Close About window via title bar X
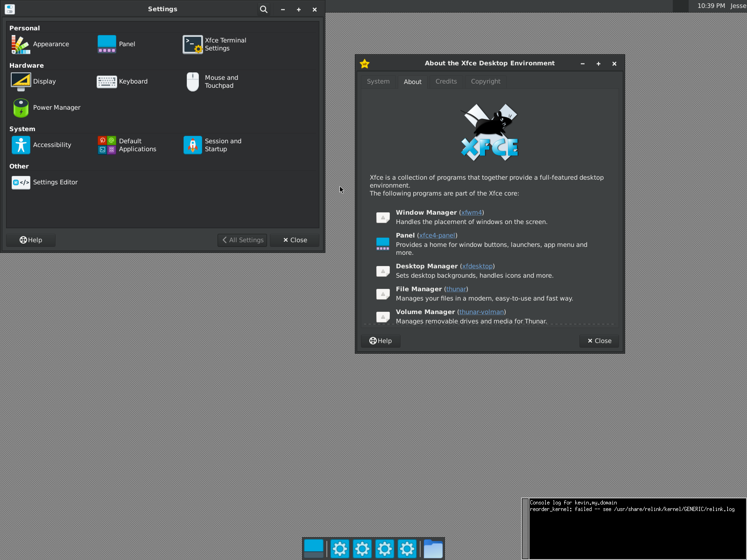The image size is (747, 560). [x=614, y=64]
